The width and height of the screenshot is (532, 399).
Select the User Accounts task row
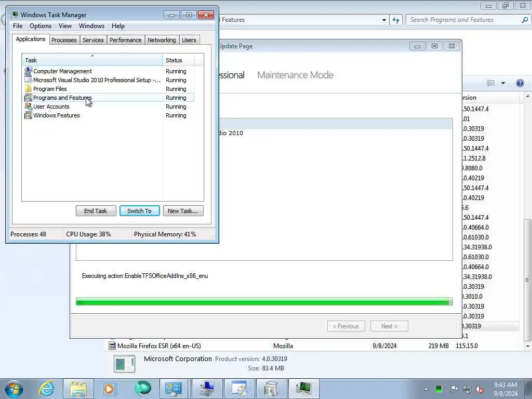(109, 107)
